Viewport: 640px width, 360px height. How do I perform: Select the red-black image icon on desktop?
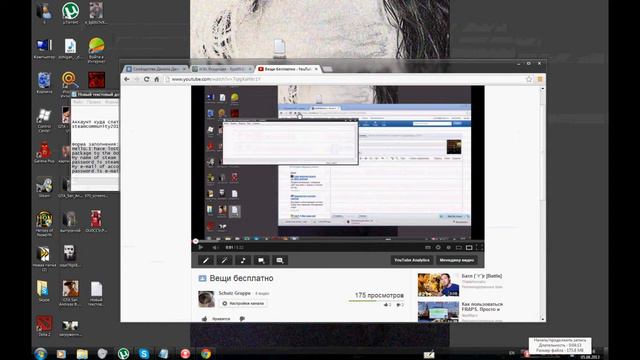tap(96, 80)
